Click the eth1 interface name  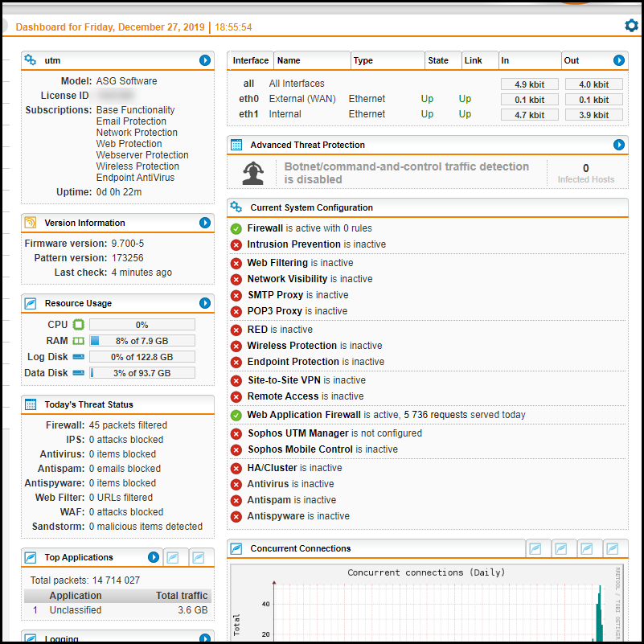click(x=249, y=114)
